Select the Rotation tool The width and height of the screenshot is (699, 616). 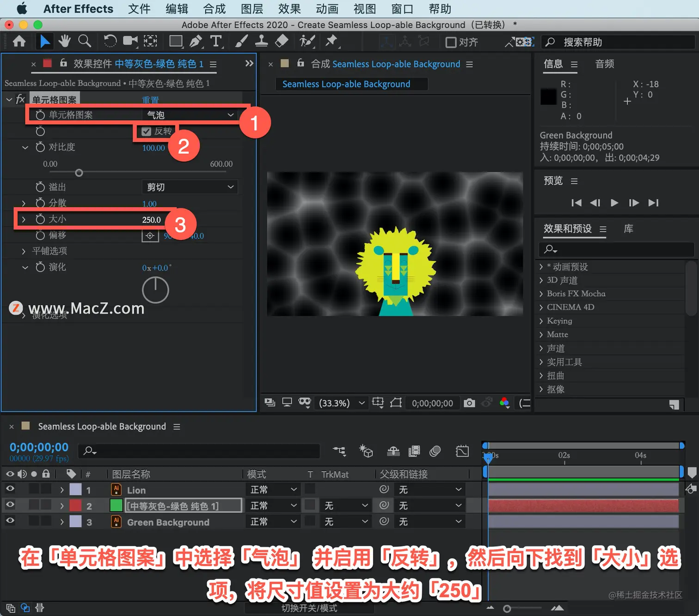click(110, 42)
